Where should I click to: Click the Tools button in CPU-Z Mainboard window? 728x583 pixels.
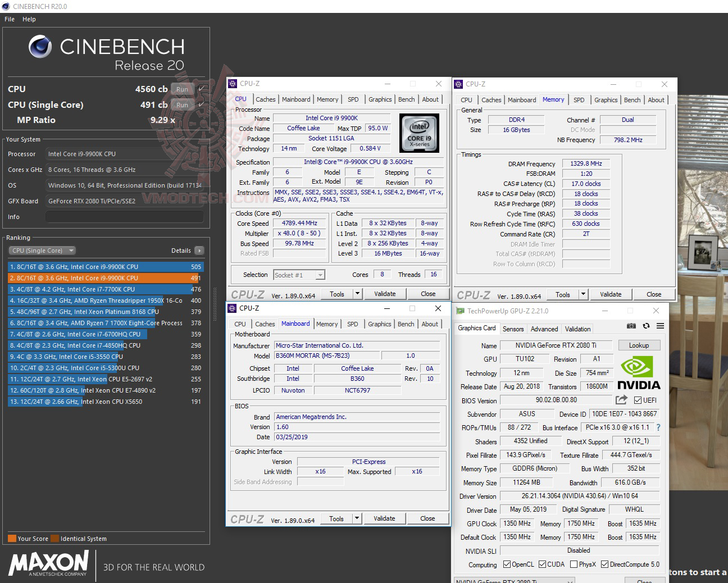(336, 518)
